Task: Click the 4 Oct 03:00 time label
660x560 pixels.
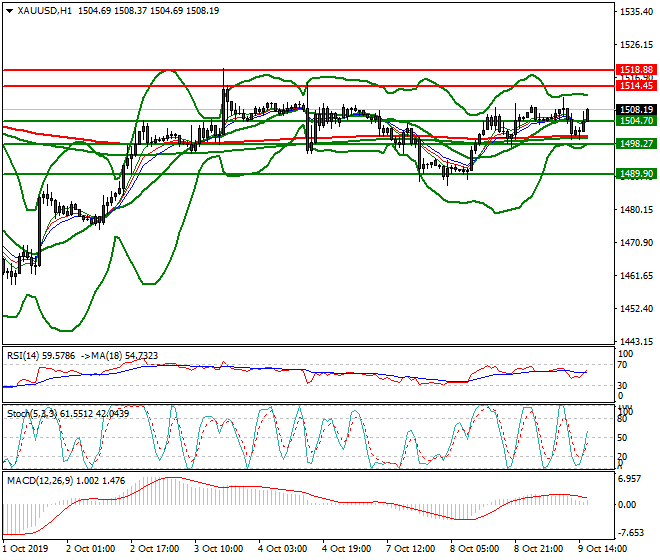Action: 282,549
